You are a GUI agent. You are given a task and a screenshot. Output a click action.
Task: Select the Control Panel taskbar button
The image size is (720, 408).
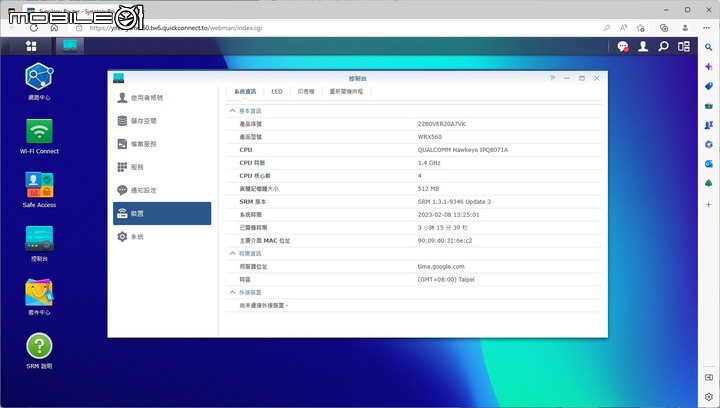click(x=70, y=46)
